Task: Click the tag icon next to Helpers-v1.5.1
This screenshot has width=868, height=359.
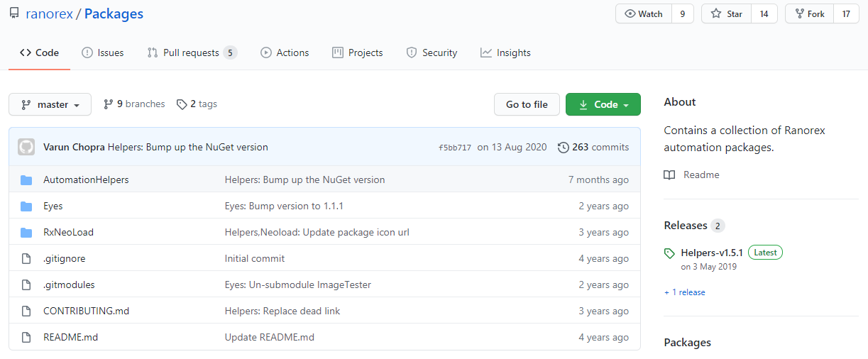Action: [669, 253]
